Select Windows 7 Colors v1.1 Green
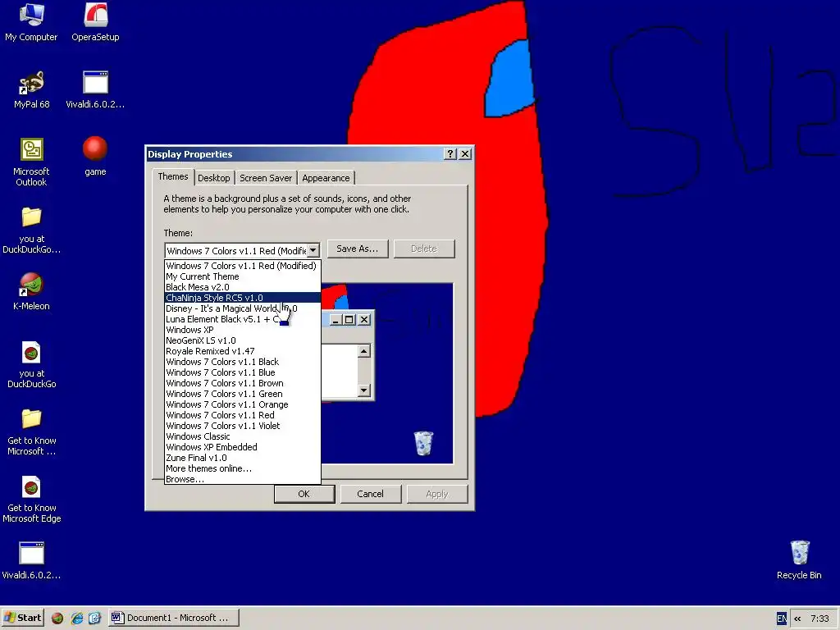 click(243, 394)
